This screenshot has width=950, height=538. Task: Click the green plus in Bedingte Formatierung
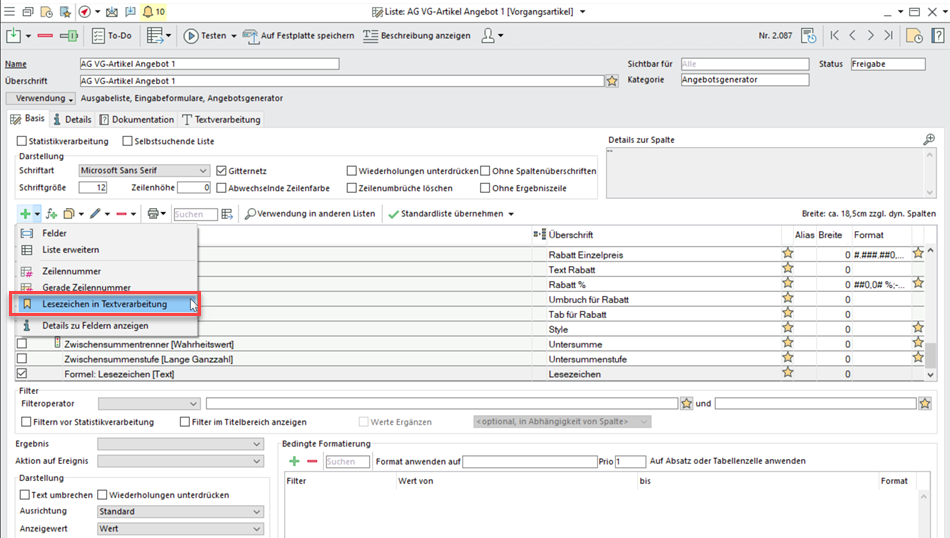[294, 461]
